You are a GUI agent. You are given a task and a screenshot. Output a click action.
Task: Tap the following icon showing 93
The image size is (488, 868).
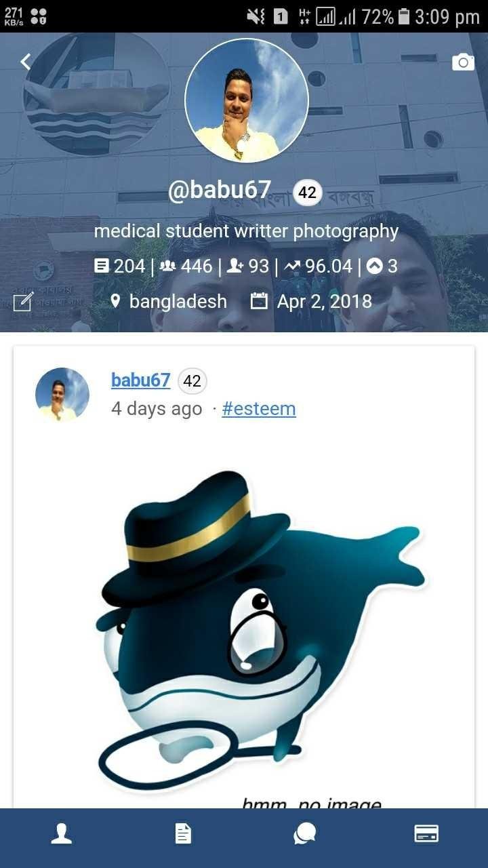pyautogui.click(x=235, y=267)
